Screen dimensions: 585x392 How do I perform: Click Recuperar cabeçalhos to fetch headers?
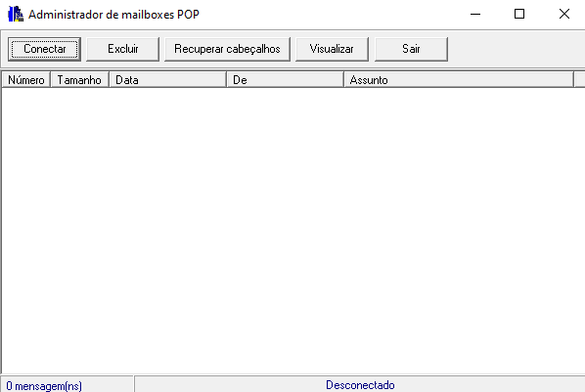227,49
